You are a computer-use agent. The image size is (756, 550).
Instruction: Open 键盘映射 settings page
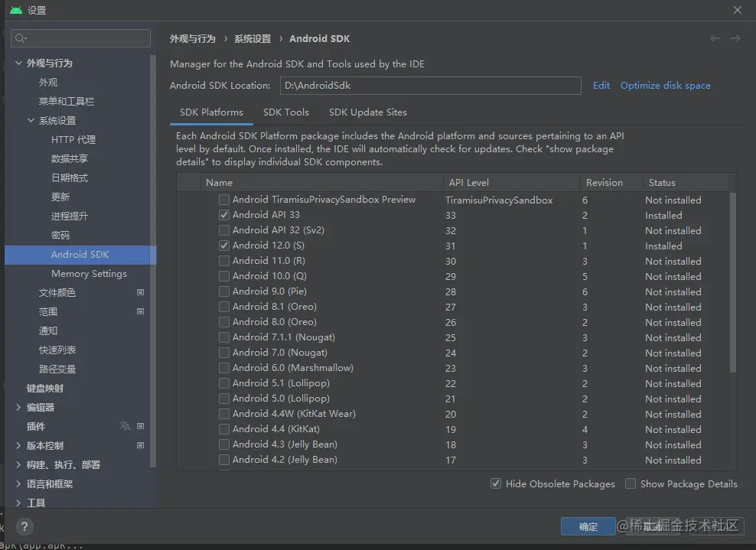click(45, 388)
